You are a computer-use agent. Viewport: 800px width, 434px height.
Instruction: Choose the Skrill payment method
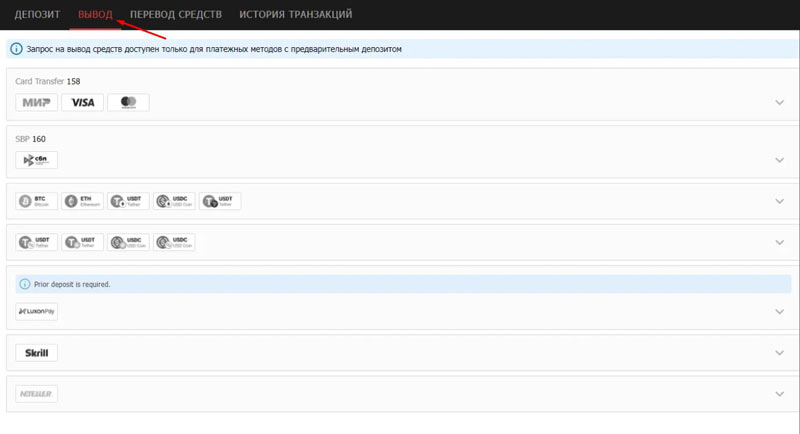[x=37, y=352]
